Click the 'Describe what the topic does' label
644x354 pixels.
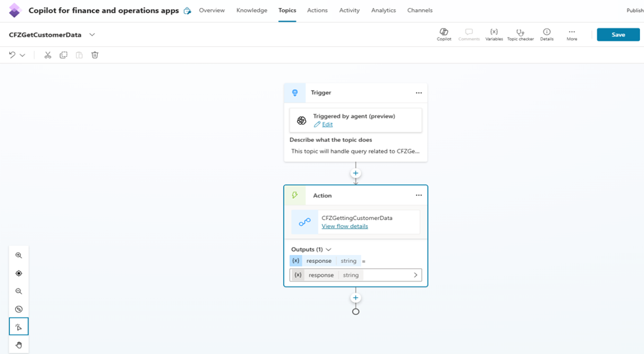click(x=331, y=139)
